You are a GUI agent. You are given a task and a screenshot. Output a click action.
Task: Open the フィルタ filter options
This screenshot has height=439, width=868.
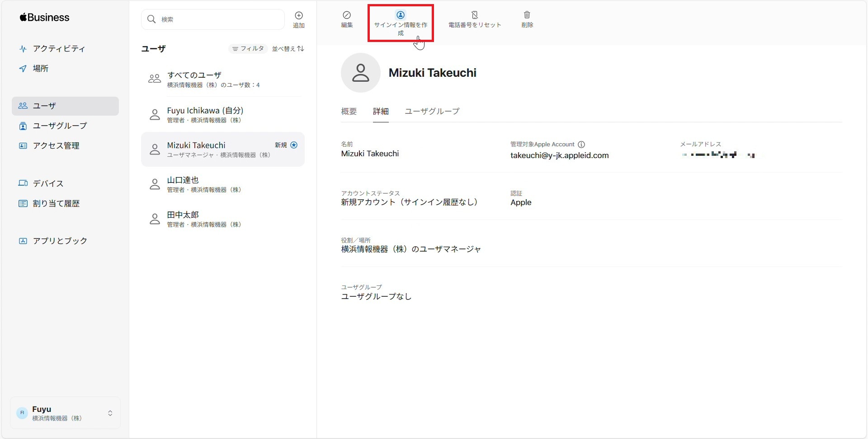pyautogui.click(x=248, y=48)
